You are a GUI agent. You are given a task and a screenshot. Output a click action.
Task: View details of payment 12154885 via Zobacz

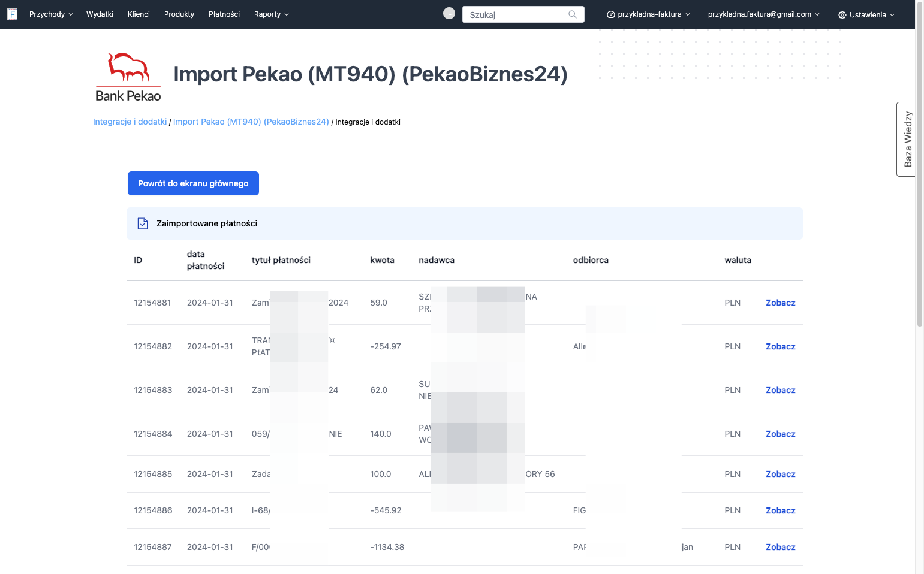click(x=781, y=474)
